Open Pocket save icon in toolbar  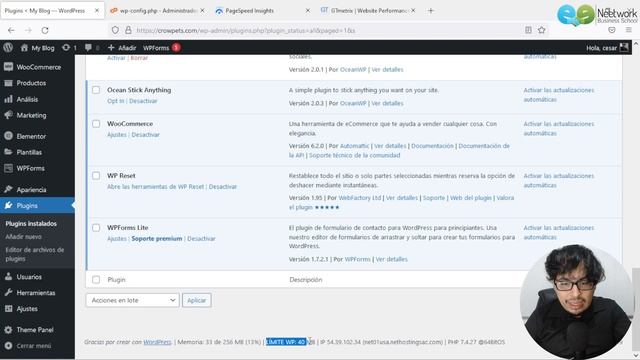point(611,30)
